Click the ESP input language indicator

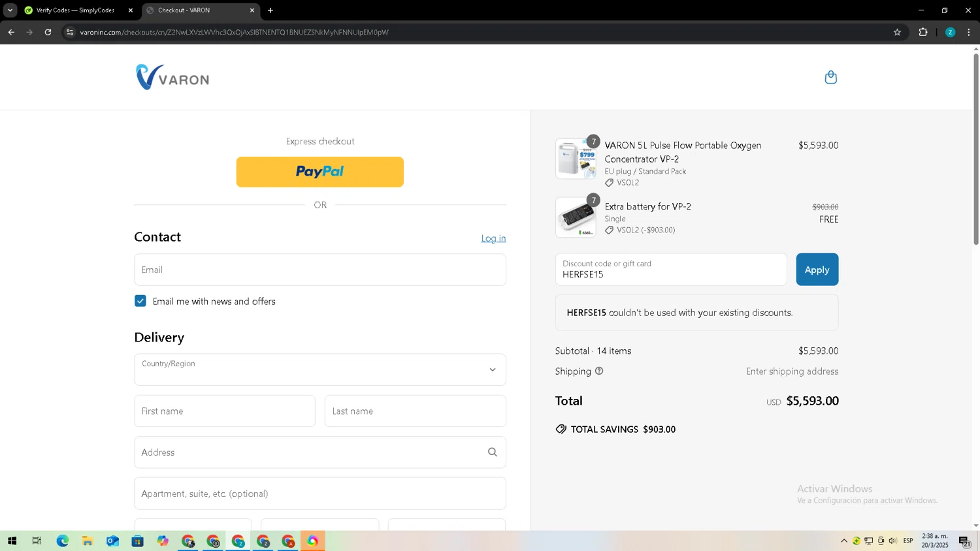pyautogui.click(x=908, y=541)
